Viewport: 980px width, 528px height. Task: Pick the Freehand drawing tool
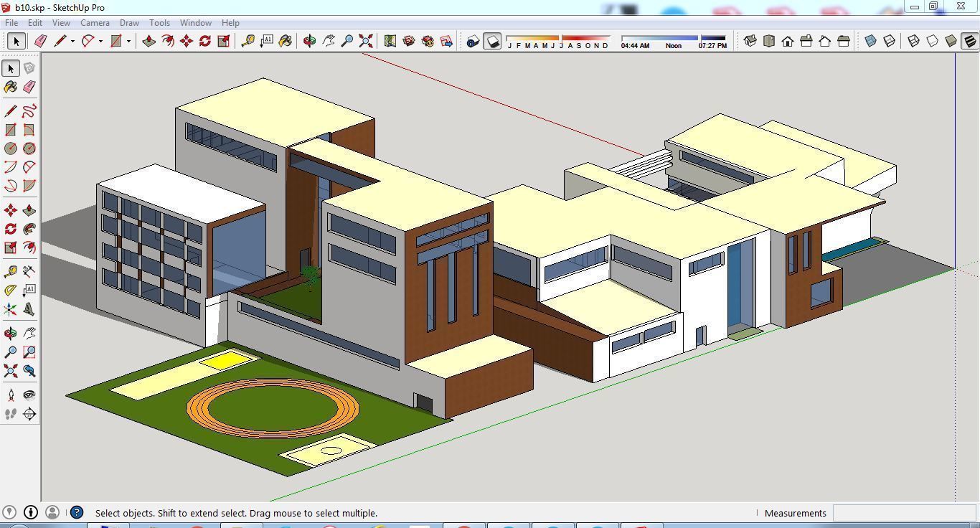[29, 111]
